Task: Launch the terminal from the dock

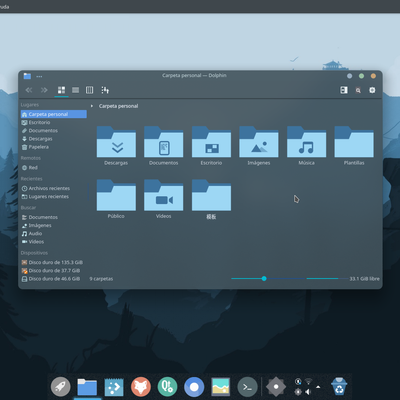Action: [x=247, y=387]
